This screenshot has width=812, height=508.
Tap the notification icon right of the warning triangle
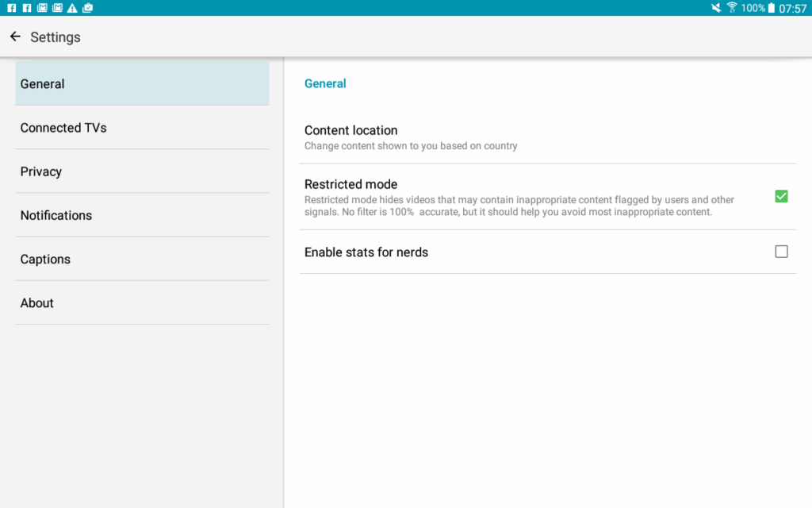[x=87, y=8]
